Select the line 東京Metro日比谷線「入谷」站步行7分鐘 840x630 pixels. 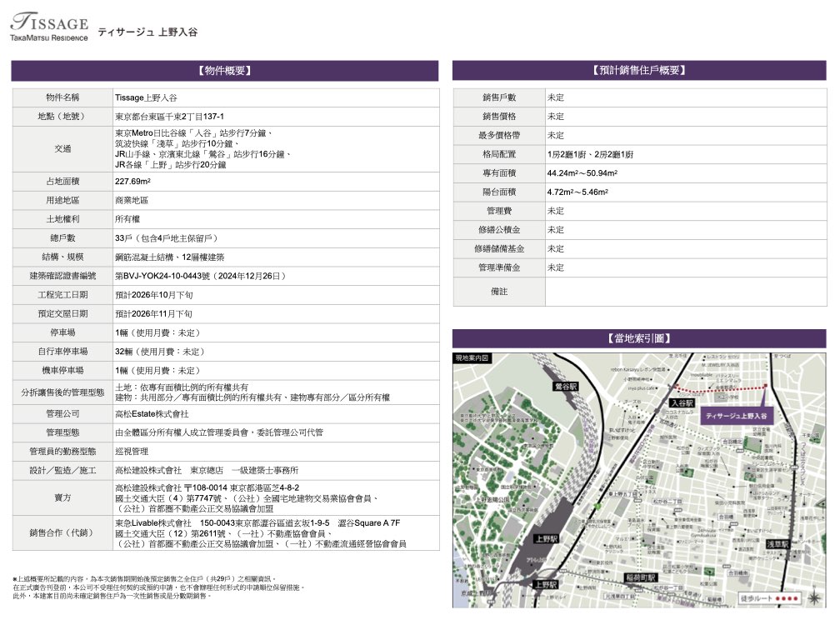[190, 132]
